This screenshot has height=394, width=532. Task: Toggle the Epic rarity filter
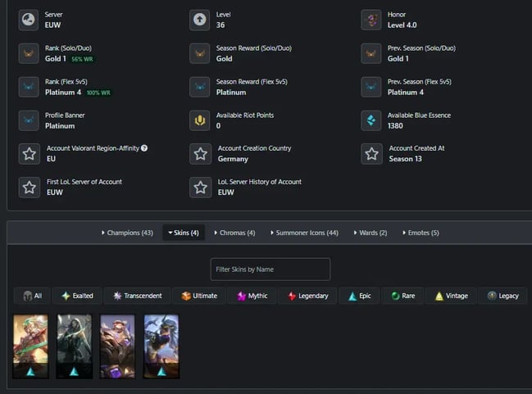[x=359, y=296]
